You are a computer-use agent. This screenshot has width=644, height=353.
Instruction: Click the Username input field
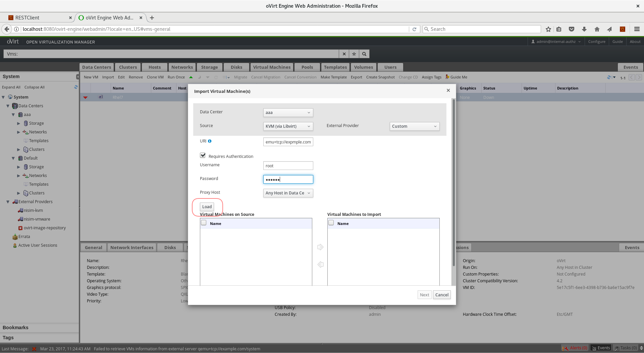pyautogui.click(x=288, y=166)
